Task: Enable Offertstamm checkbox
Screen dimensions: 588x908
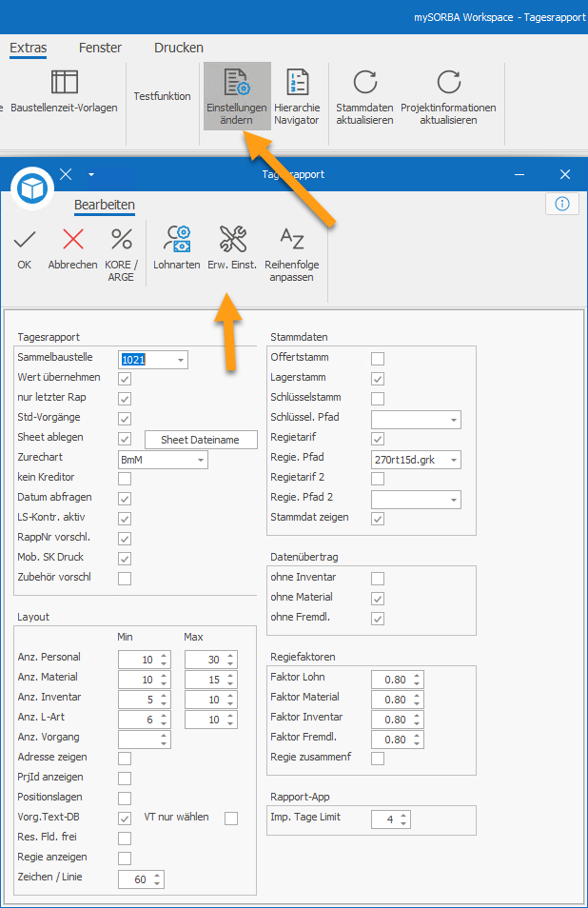Action: click(378, 359)
